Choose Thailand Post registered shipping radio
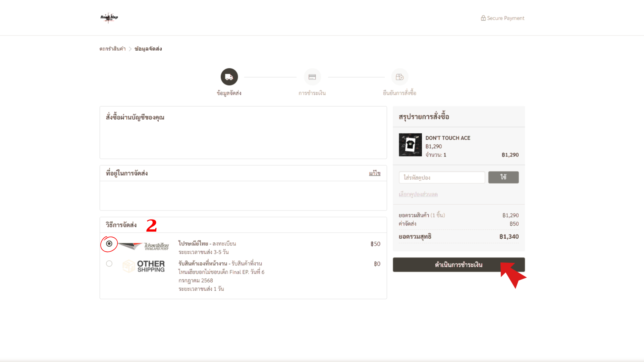Screen dimensions: 644x362 (109, 244)
